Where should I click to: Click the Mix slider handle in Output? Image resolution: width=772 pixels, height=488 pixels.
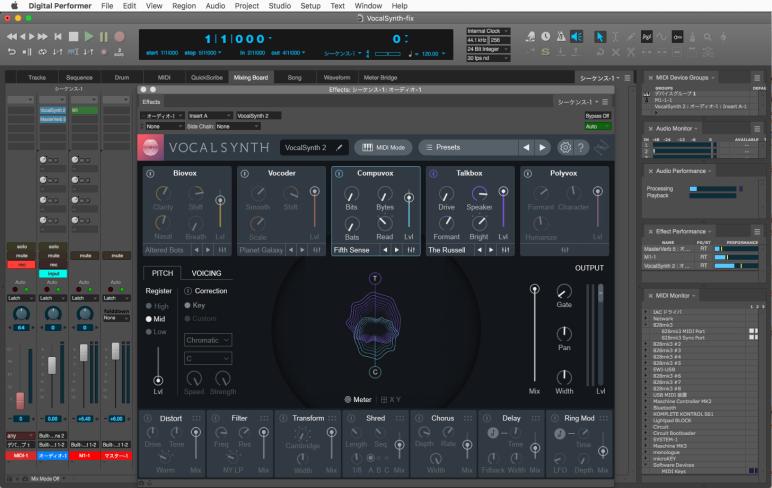click(534, 289)
